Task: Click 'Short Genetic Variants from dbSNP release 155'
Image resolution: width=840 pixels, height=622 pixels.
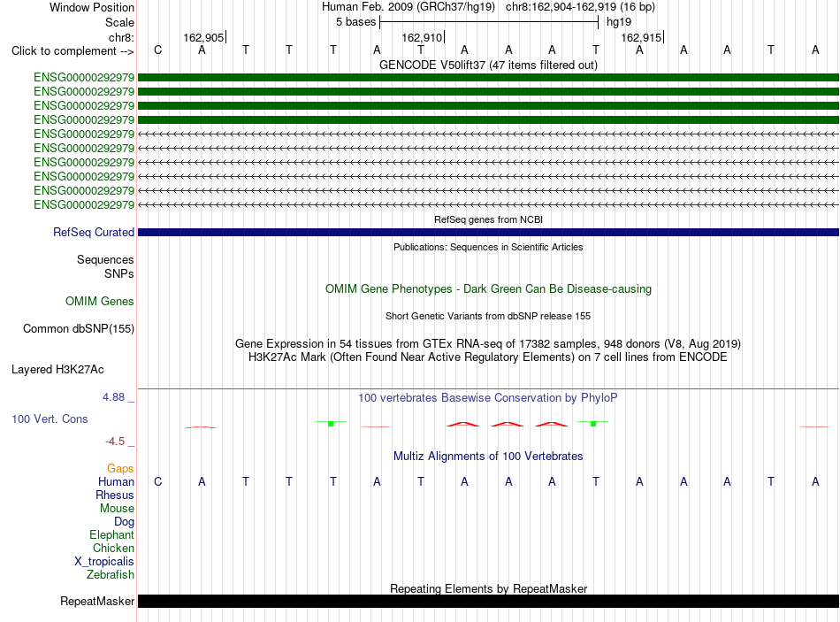Action: pos(488,317)
